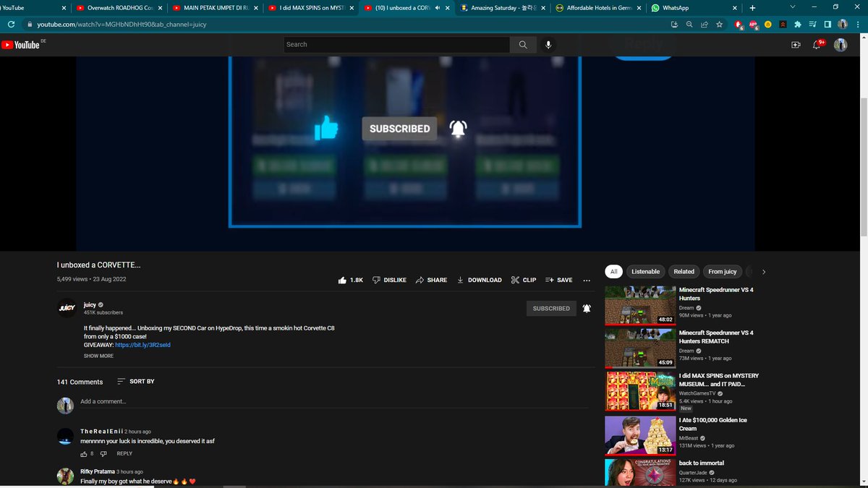This screenshot has width=868, height=488.
Task: Click SUBSCRIBED overlay button in video
Action: pyautogui.click(x=399, y=129)
